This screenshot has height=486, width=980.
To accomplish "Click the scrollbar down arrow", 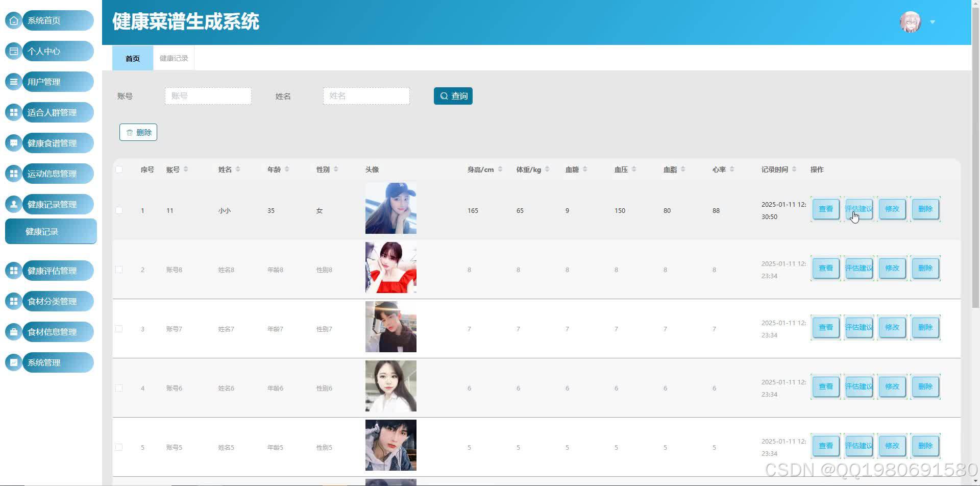I will click(x=975, y=481).
